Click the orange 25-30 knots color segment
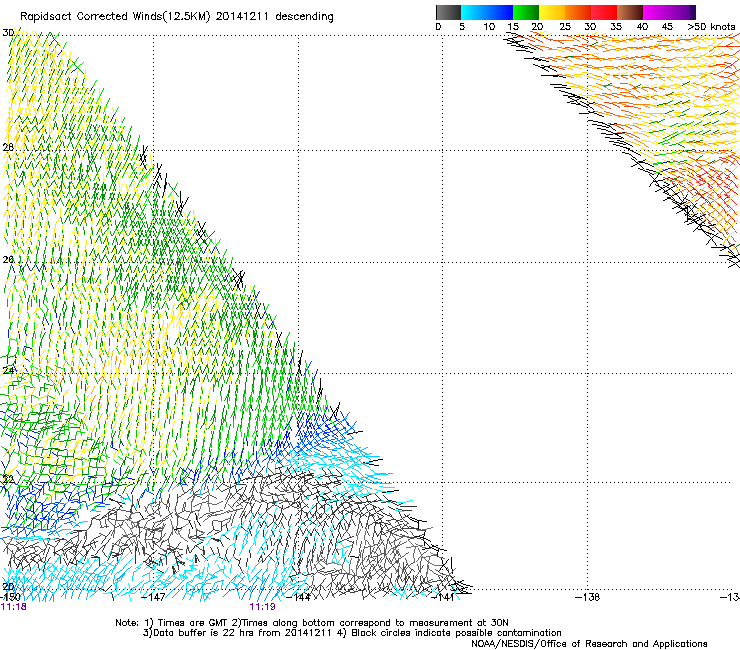Screen dimensions: 740x650 [578, 12]
